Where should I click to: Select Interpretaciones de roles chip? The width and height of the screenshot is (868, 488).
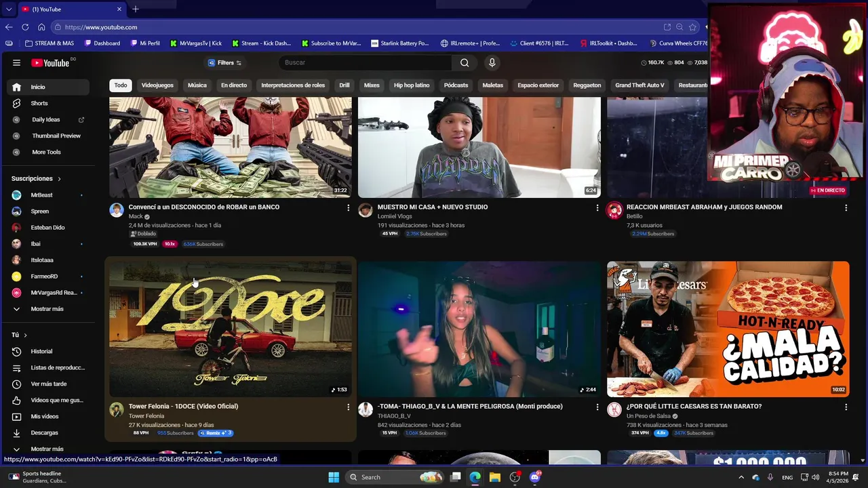coord(293,85)
